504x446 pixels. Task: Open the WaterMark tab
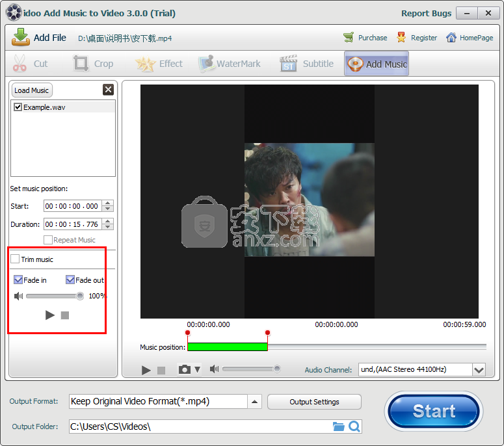[x=230, y=63]
